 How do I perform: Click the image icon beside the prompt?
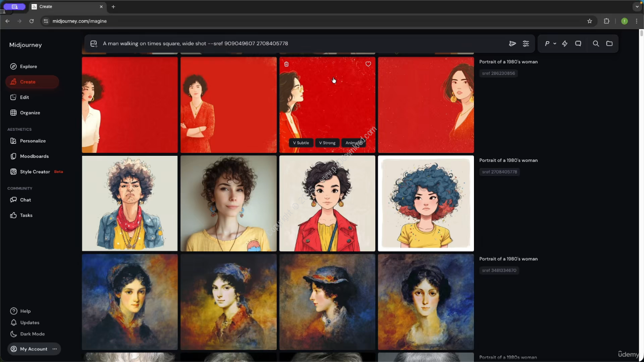click(x=94, y=44)
